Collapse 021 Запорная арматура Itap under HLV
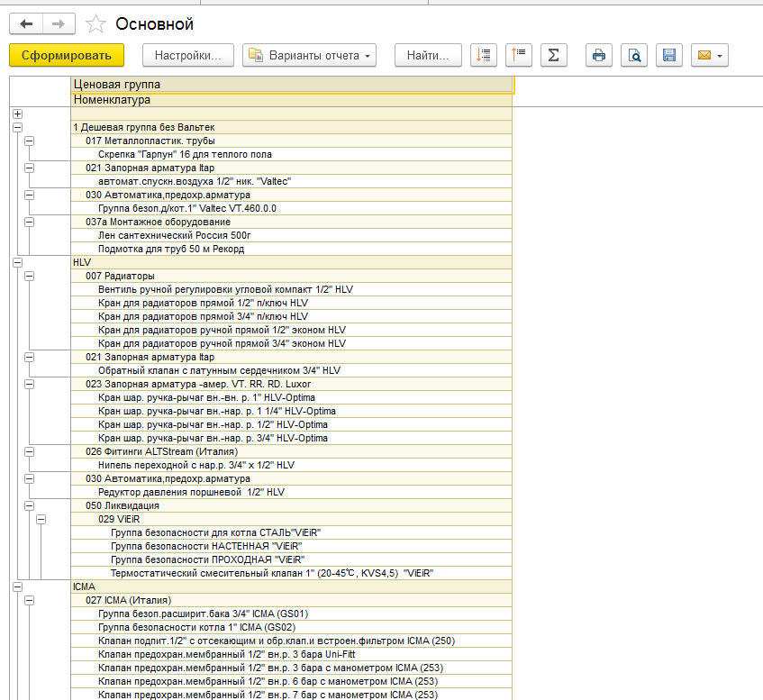Screen dimensions: 763x700 (29, 358)
